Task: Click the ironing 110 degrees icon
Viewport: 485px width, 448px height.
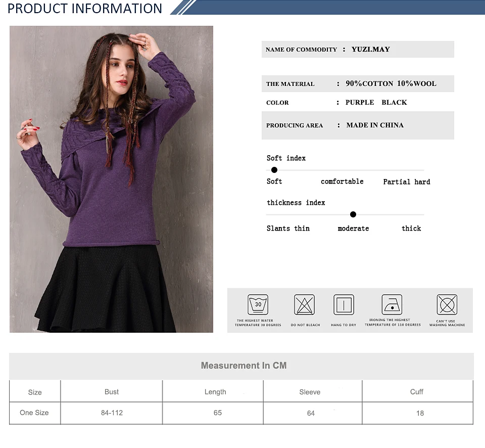Action: 392,305
